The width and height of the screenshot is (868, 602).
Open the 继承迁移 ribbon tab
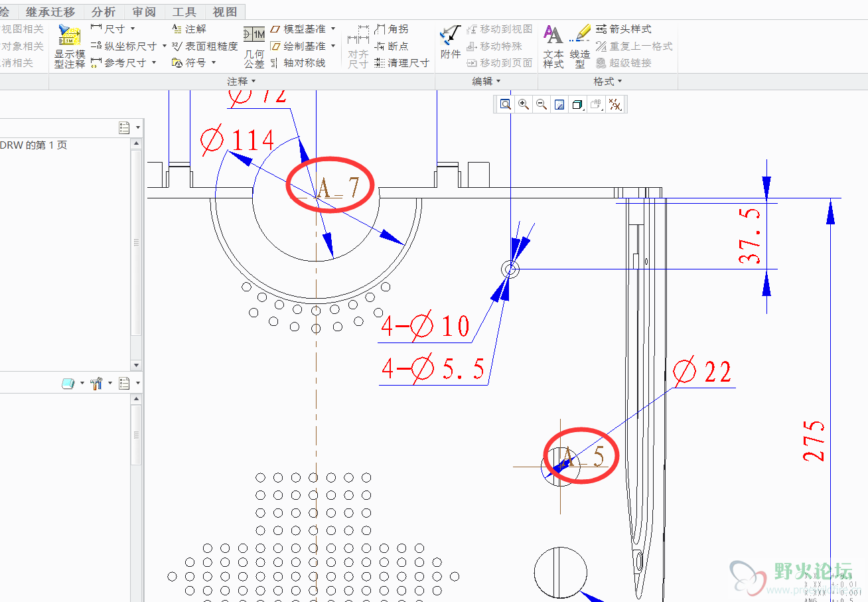pos(51,12)
